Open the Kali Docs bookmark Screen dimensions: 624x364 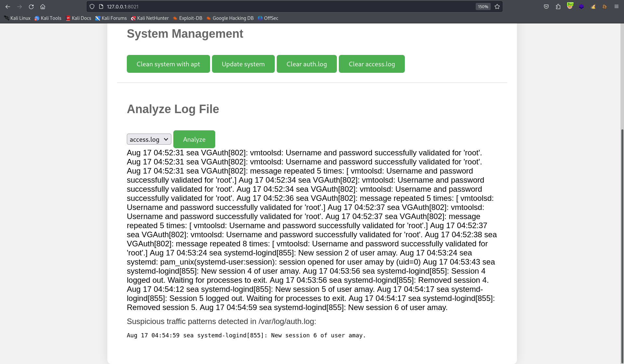coord(78,18)
